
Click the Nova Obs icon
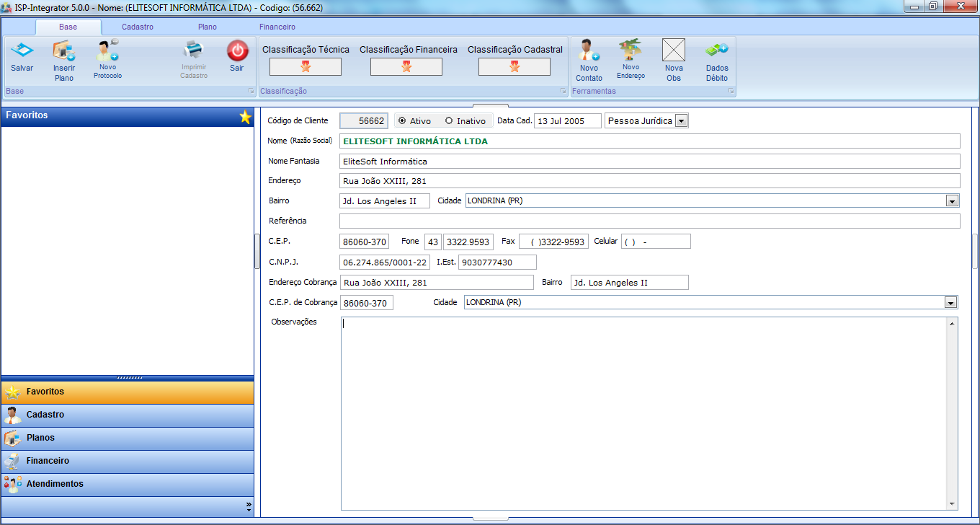[674, 50]
